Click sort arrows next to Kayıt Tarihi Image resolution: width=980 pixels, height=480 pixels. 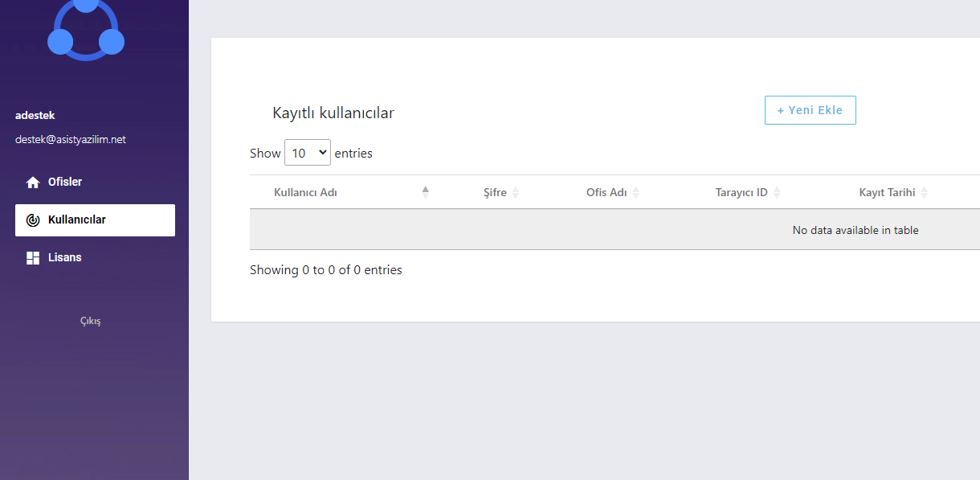click(x=925, y=193)
